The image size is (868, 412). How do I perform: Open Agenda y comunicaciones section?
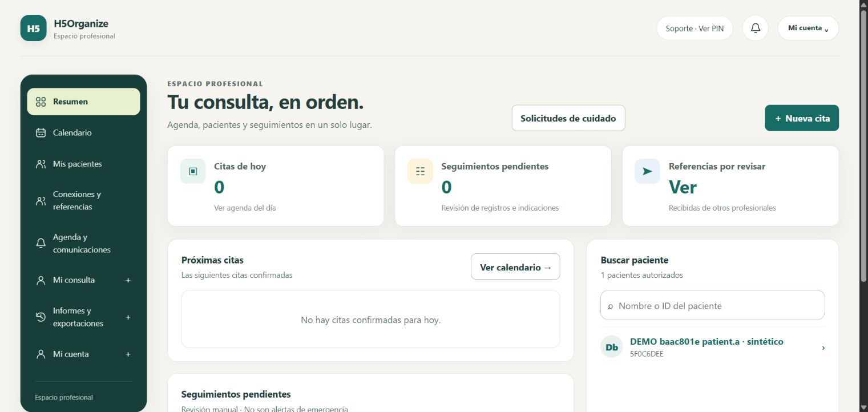point(83,244)
